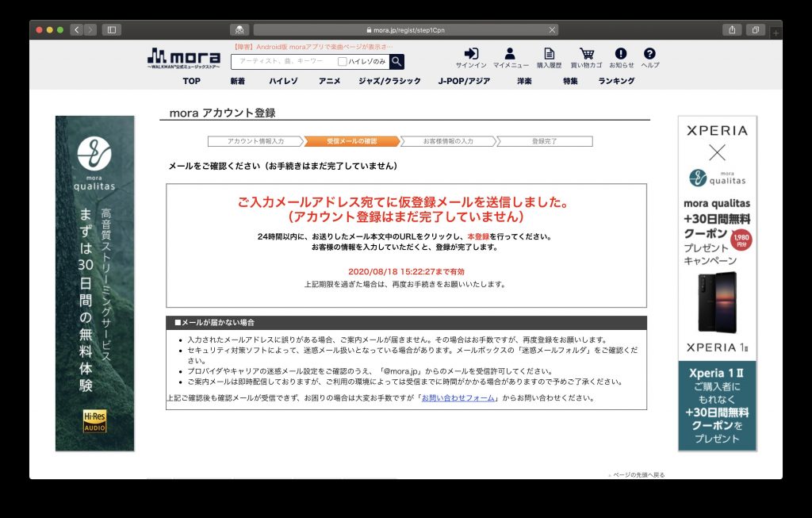812x518 pixels.
Task: Click the メールをご確認ください heading
Action: (283, 167)
